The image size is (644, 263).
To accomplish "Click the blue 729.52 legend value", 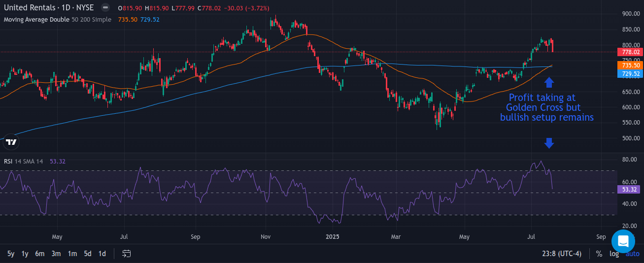I will coord(150,19).
